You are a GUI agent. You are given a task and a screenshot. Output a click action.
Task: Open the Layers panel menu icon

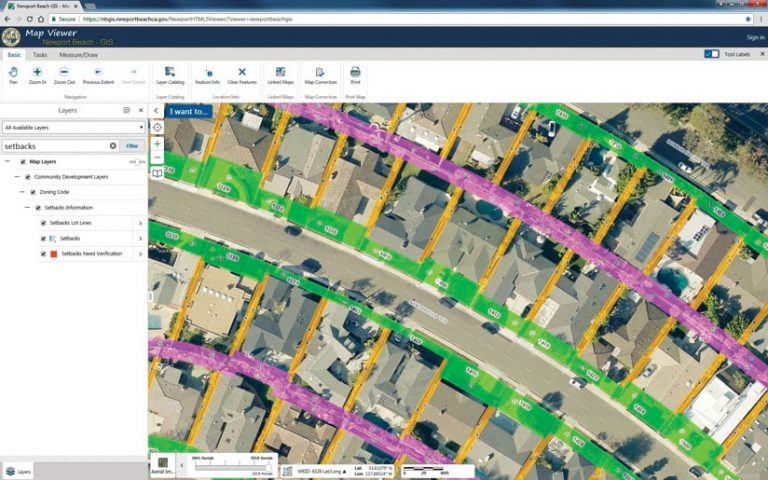126,110
